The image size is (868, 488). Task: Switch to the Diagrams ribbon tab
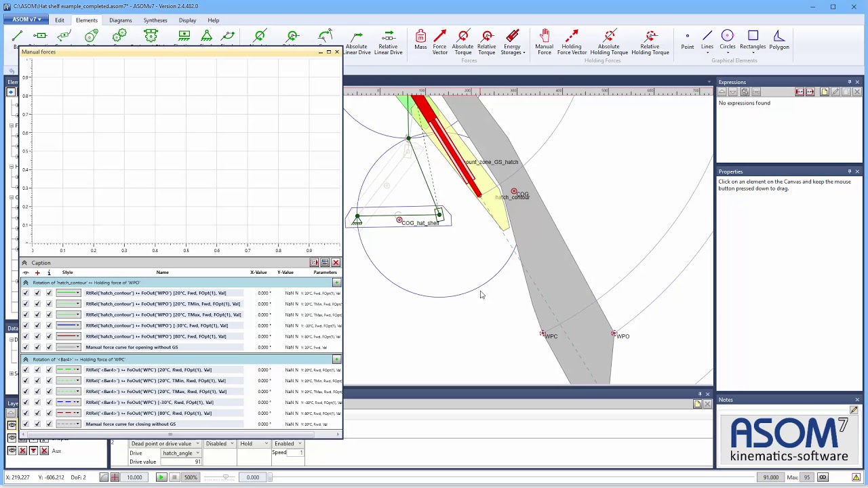[121, 20]
